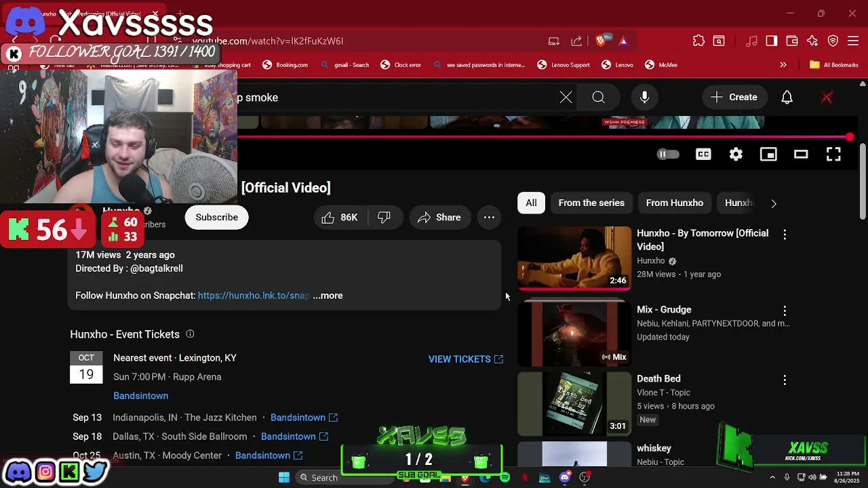Image resolution: width=868 pixels, height=488 pixels.
Task: Select the All filter chip
Action: (x=531, y=203)
